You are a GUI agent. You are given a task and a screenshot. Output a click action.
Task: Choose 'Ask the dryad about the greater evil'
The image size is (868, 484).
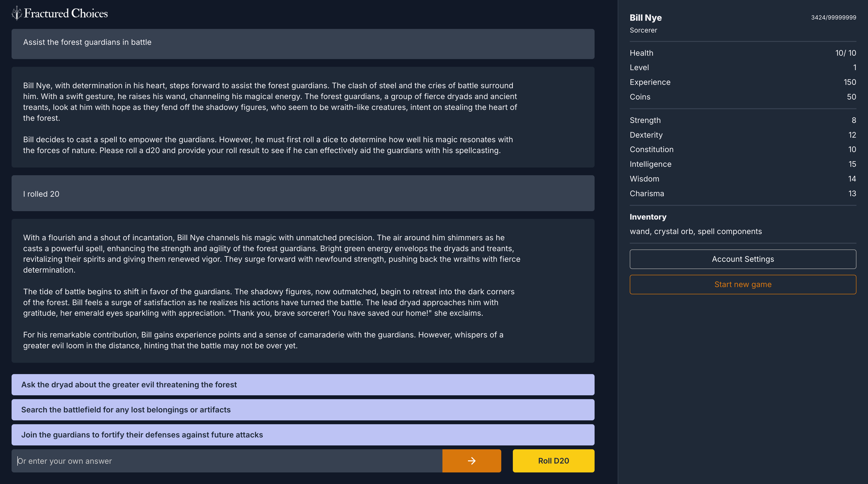pyautogui.click(x=303, y=384)
